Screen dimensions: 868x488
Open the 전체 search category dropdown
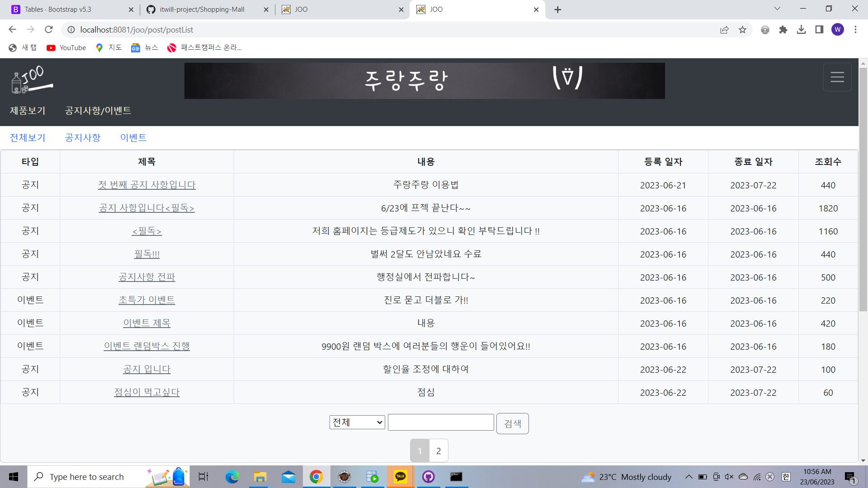(x=357, y=422)
